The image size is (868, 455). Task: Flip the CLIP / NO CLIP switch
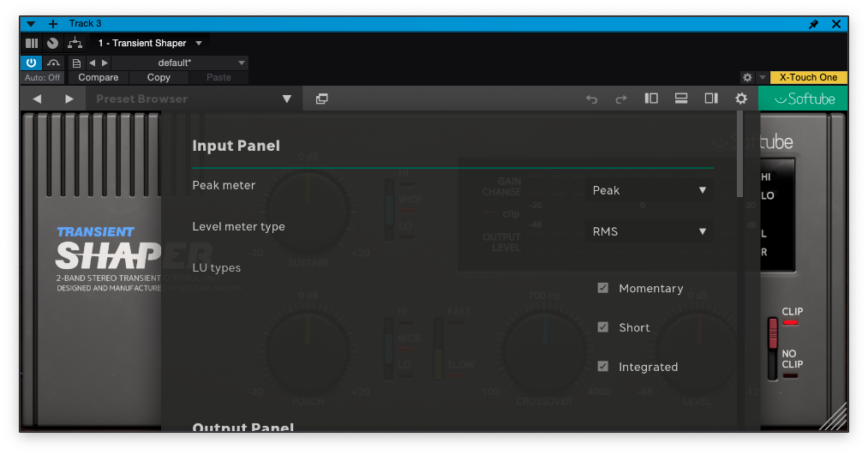click(772, 348)
